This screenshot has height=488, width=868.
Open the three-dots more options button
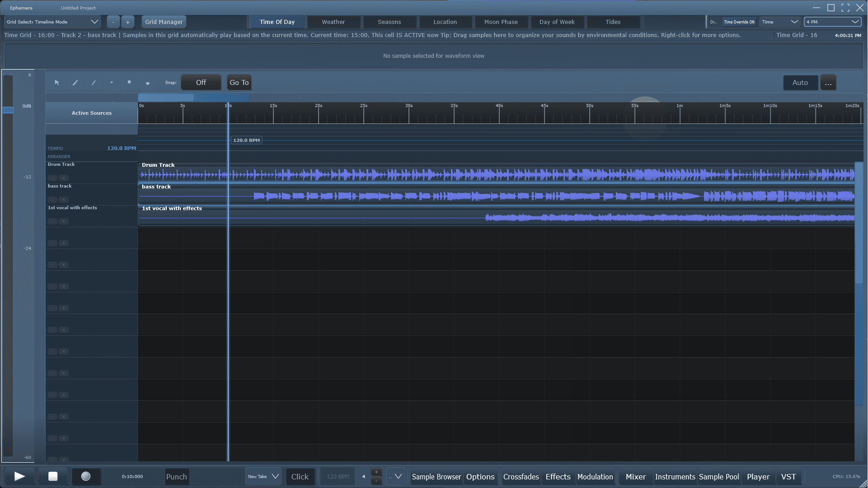[828, 83]
